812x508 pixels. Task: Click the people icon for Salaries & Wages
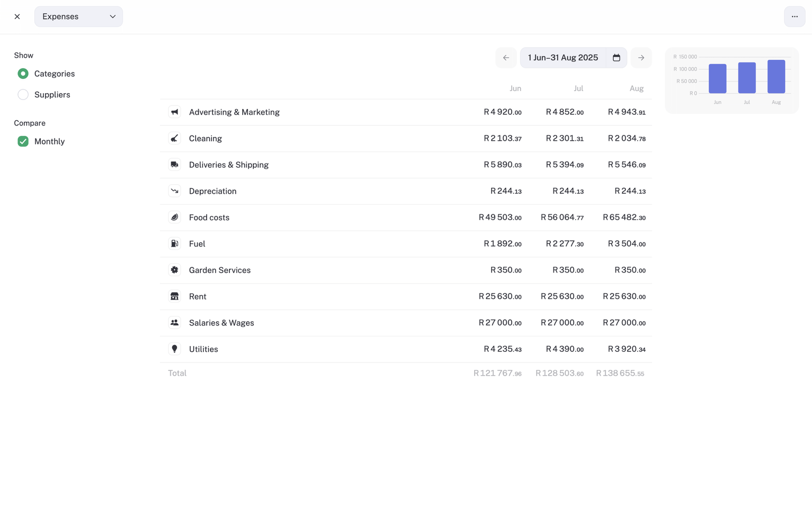pyautogui.click(x=174, y=323)
